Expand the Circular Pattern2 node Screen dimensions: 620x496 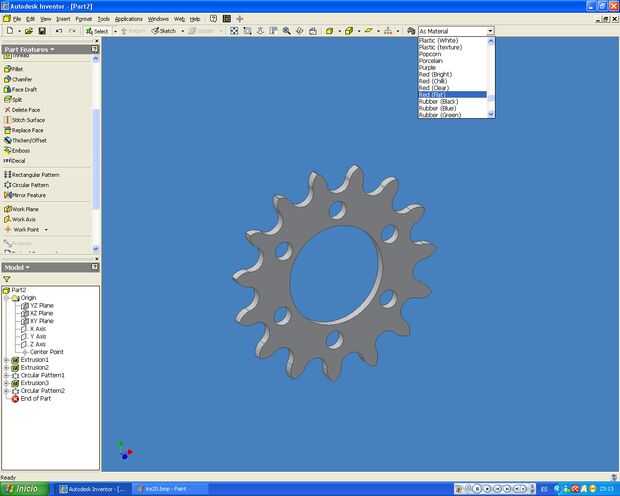(6, 391)
